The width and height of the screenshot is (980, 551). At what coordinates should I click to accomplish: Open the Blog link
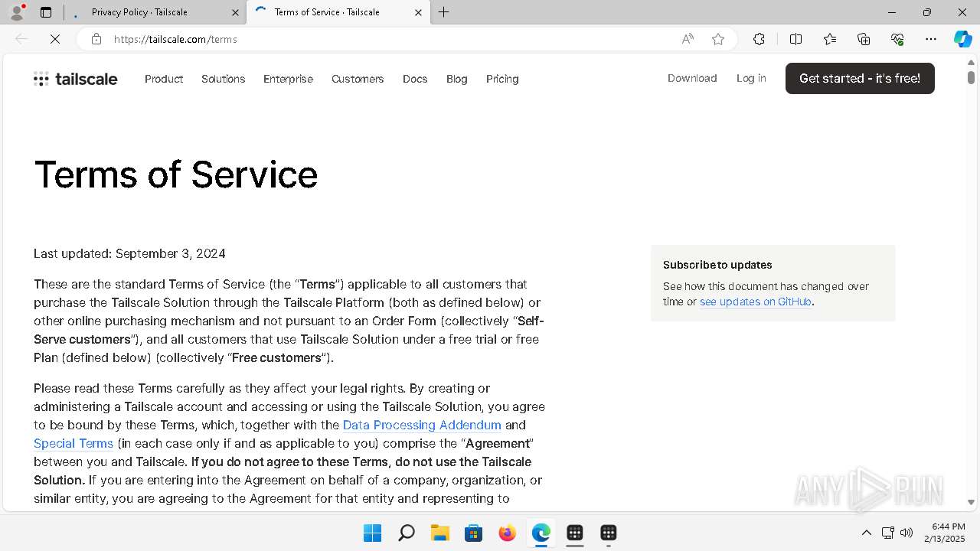tap(456, 79)
